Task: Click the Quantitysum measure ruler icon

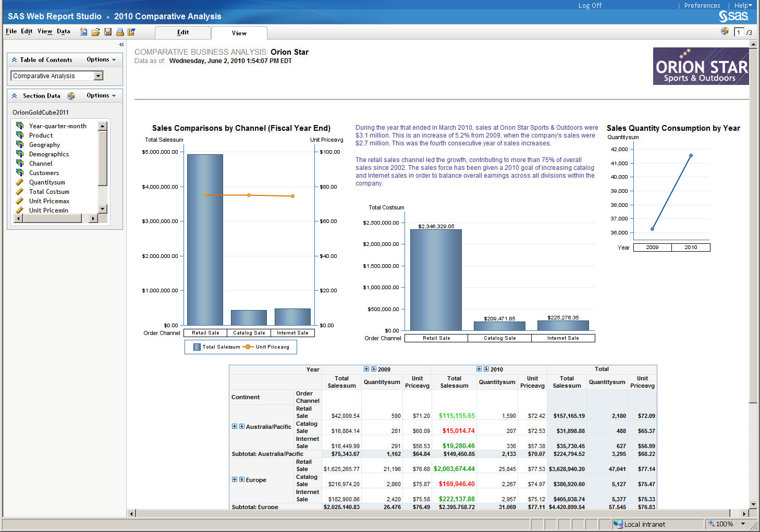Action: pyautogui.click(x=20, y=182)
